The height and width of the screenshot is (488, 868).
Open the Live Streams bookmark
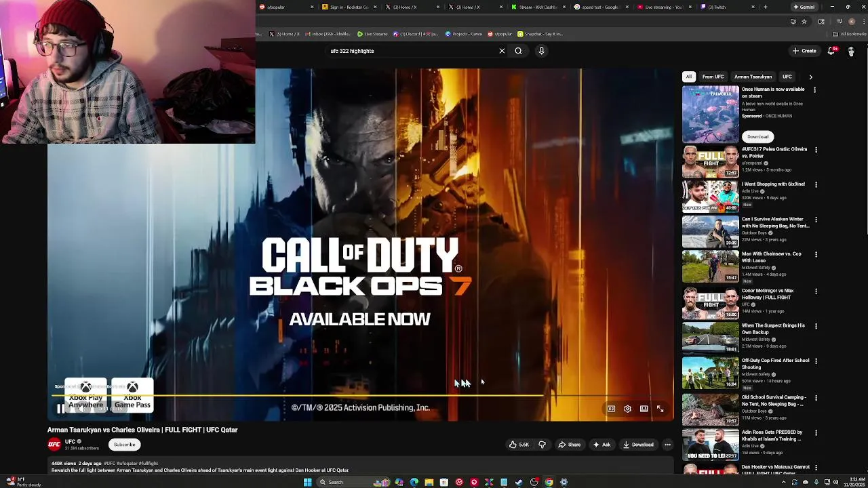(373, 34)
